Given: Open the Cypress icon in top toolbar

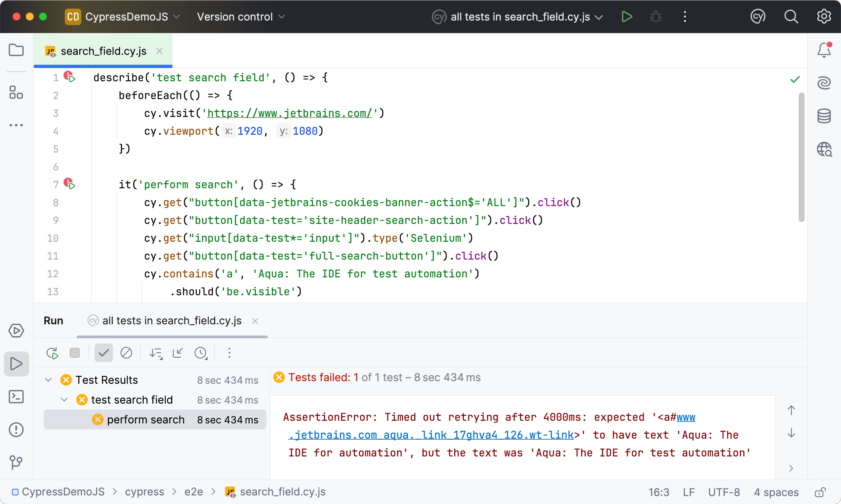Looking at the screenshot, I should pos(758,16).
